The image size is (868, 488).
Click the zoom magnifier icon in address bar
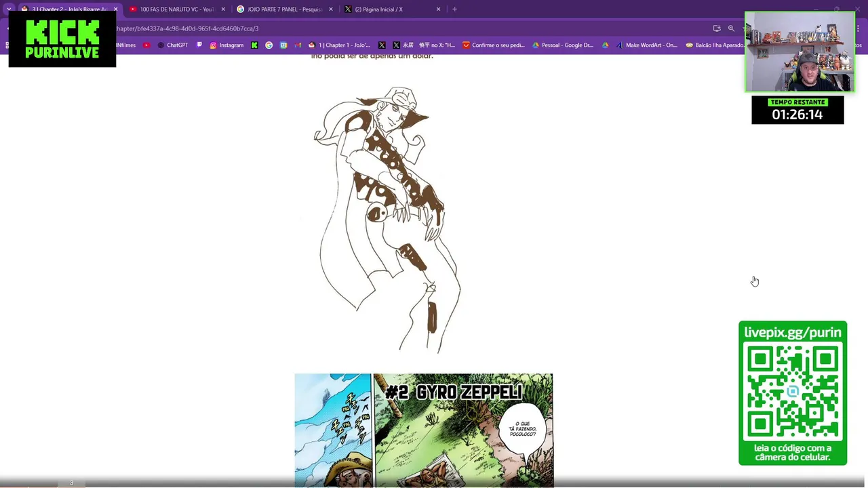tap(731, 28)
